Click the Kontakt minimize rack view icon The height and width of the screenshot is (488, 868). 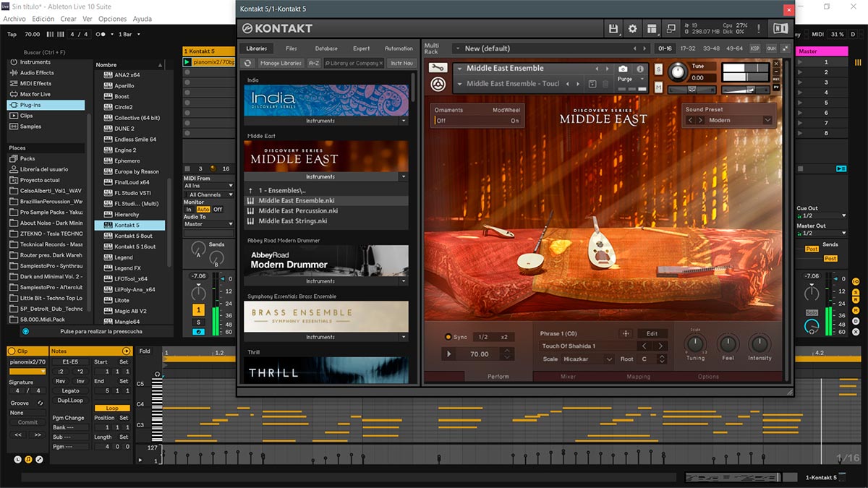coord(671,29)
